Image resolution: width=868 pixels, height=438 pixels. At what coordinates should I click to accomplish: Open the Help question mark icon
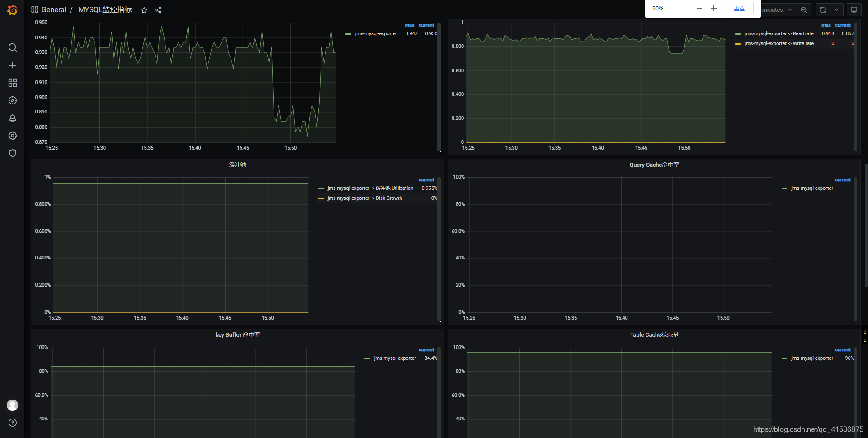(13, 423)
